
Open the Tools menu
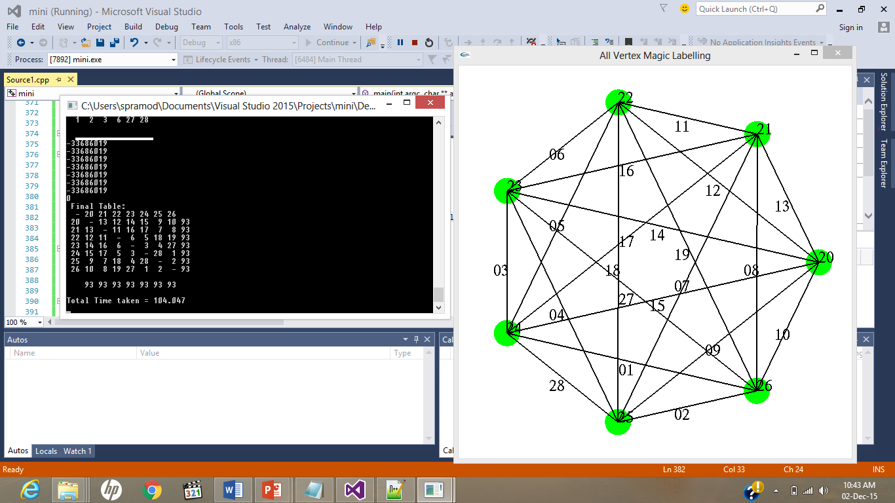pyautogui.click(x=233, y=27)
